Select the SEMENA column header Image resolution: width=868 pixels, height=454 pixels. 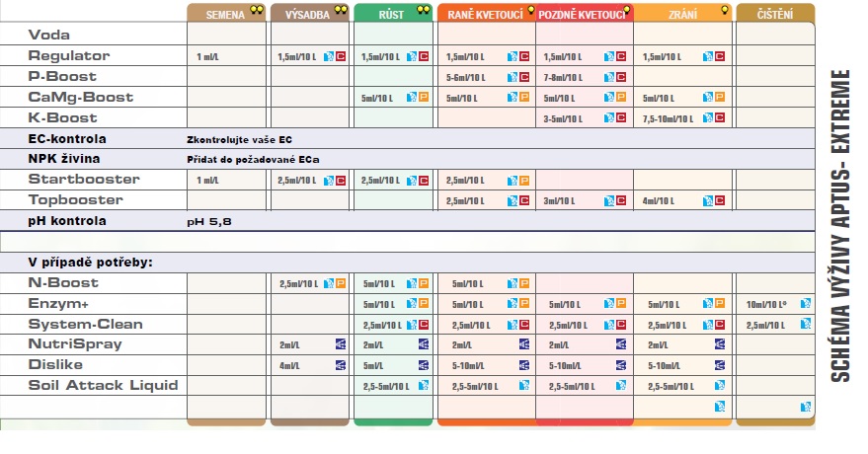[x=226, y=13]
